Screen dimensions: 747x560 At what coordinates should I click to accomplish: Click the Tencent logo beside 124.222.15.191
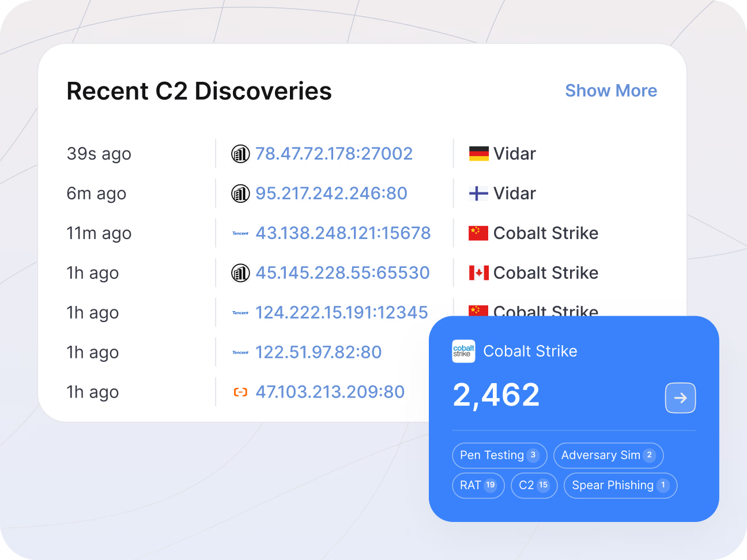(x=240, y=313)
